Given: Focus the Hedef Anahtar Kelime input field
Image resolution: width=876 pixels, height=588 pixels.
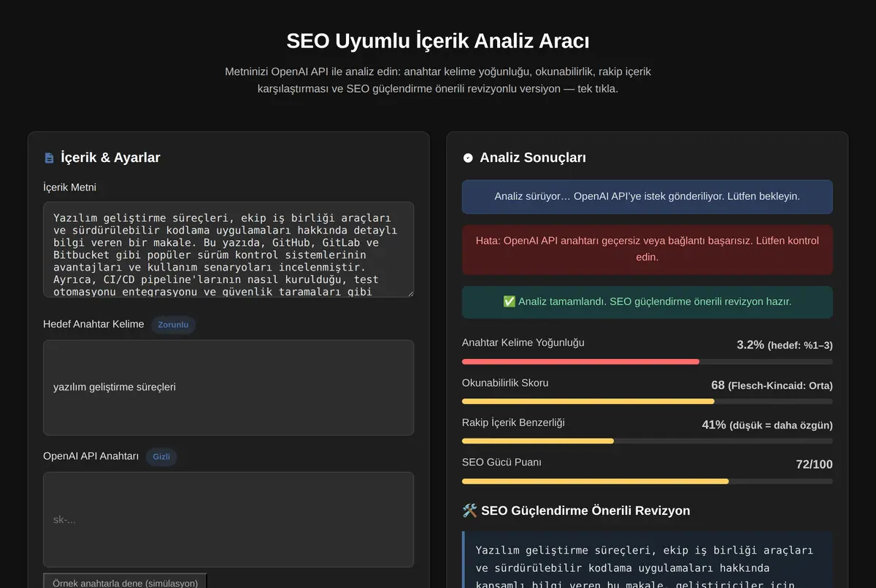Looking at the screenshot, I should click(228, 387).
